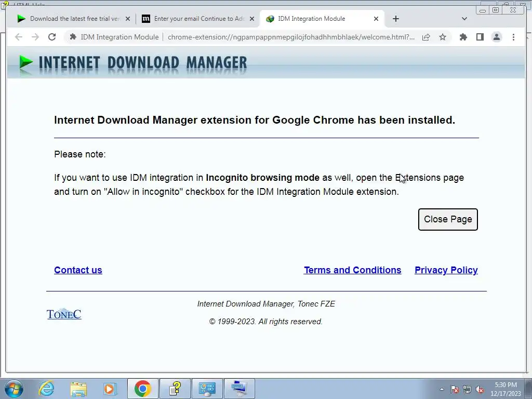The width and height of the screenshot is (532, 399).
Task: Click the extension puzzle icon beside IDM Integration Module
Action: click(x=73, y=37)
